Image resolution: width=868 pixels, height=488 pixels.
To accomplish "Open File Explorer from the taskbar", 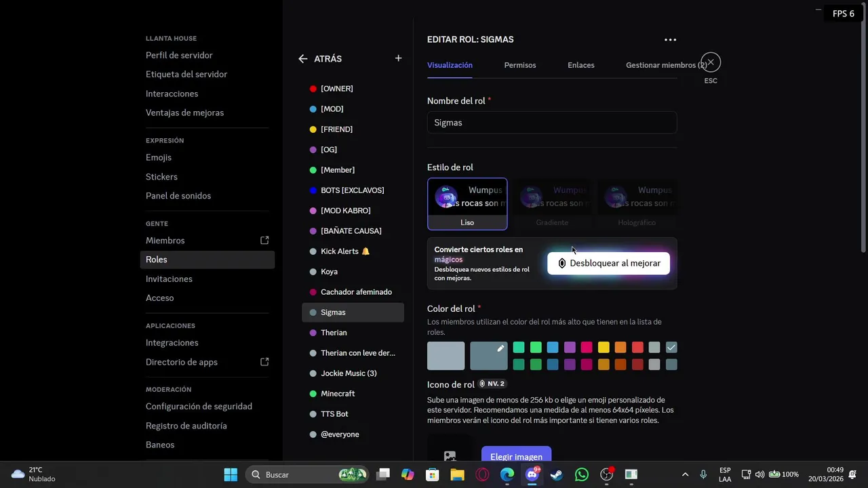I will [457, 474].
